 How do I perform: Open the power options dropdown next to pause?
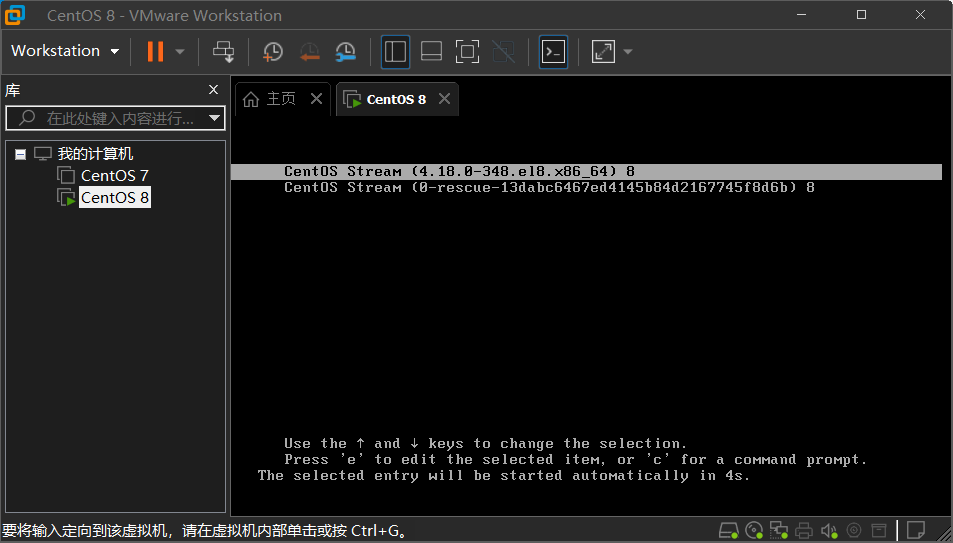point(180,52)
